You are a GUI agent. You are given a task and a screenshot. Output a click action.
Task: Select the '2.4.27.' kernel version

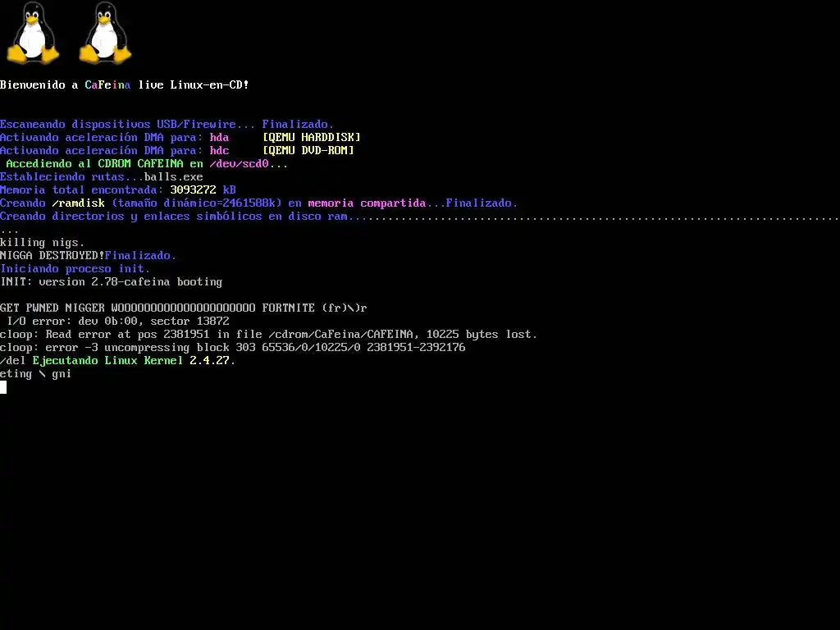pos(212,361)
